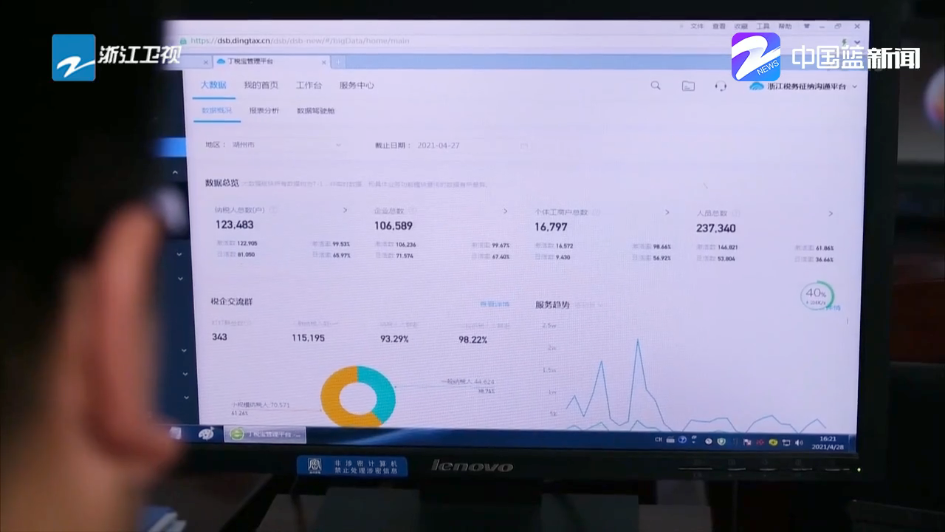Click the info icon beside 纳税人总数(户)
Viewport: 945px width, 532px height.
tap(274, 210)
